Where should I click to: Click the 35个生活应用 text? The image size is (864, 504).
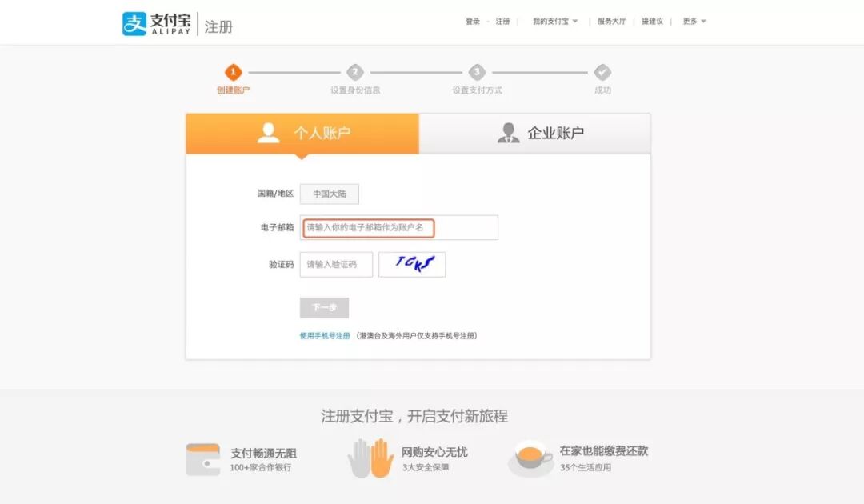click(x=586, y=468)
